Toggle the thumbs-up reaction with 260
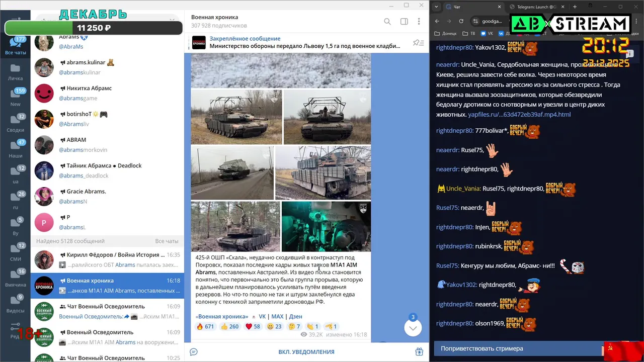The width and height of the screenshot is (644, 362). click(x=229, y=326)
